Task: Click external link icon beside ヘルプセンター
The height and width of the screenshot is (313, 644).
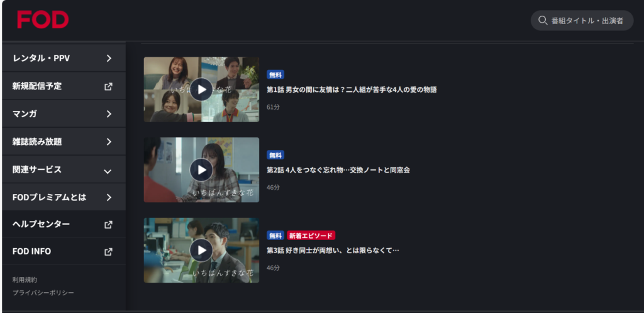Action: 108,225
